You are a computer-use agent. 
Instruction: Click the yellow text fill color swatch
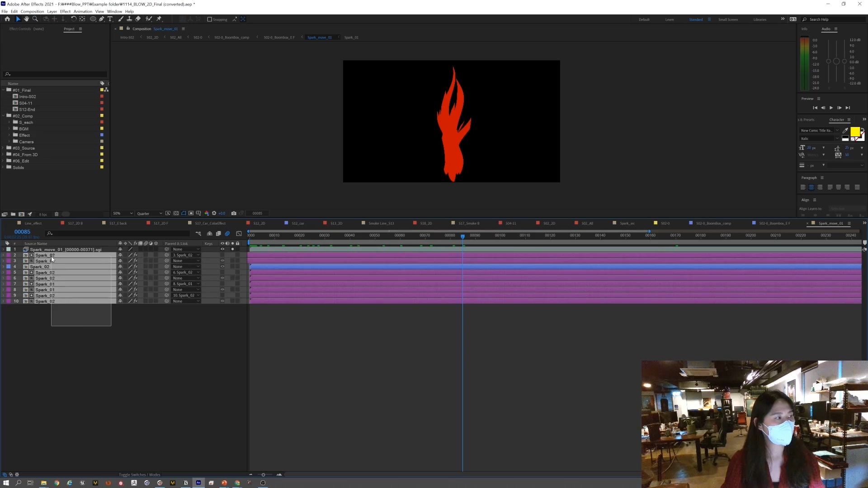coord(856,131)
